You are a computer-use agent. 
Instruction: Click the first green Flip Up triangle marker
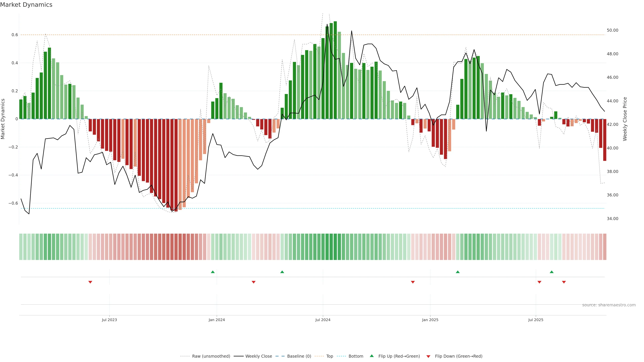point(212,272)
